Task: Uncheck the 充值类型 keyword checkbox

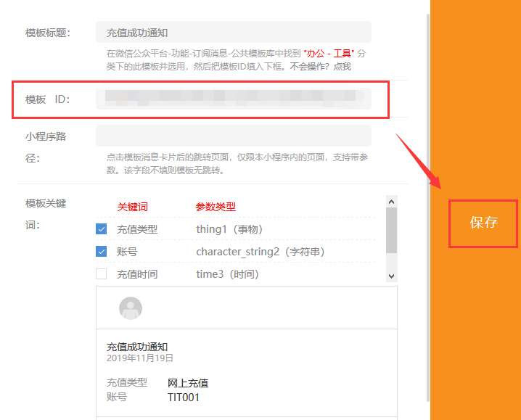Action: point(102,229)
